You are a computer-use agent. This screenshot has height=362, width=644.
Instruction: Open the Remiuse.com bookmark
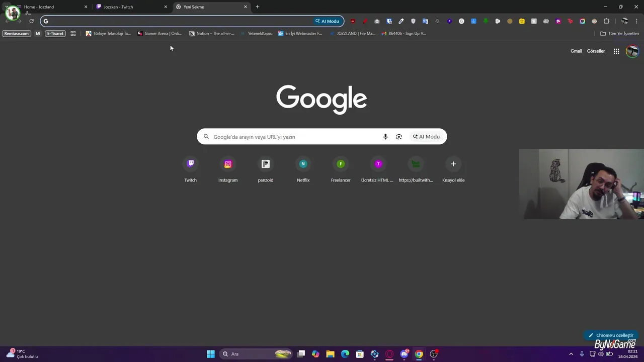click(17, 34)
